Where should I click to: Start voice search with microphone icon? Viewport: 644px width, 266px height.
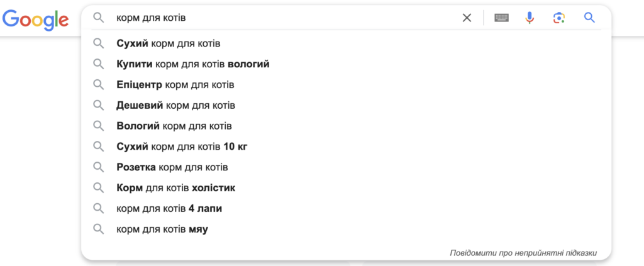tap(530, 18)
